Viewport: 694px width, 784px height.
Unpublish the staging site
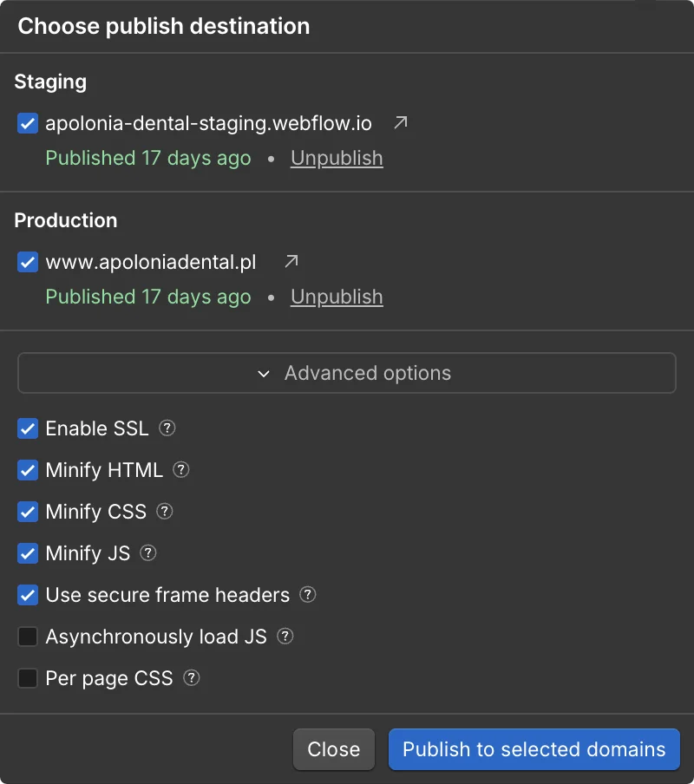(x=337, y=158)
